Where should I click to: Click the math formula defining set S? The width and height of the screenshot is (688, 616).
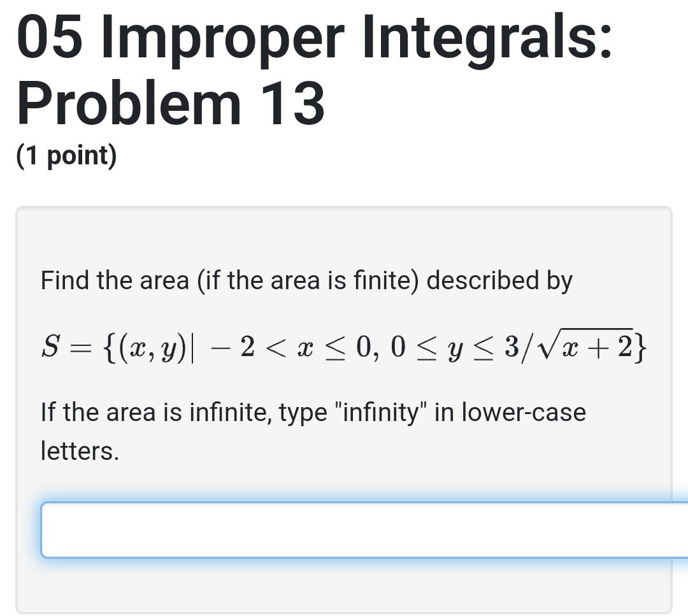[344, 346]
